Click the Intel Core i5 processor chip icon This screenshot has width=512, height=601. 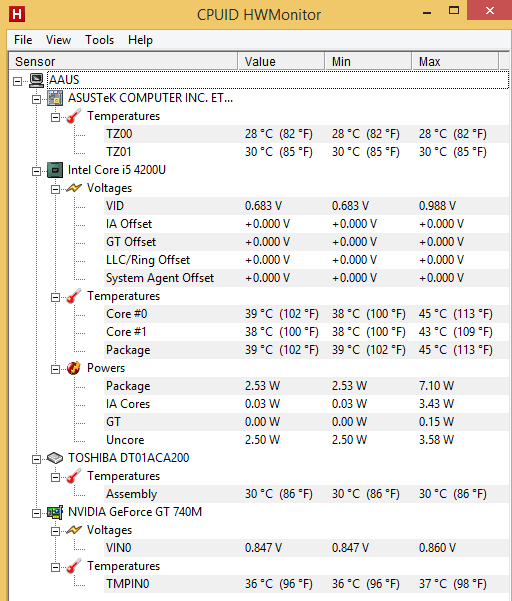click(x=55, y=170)
